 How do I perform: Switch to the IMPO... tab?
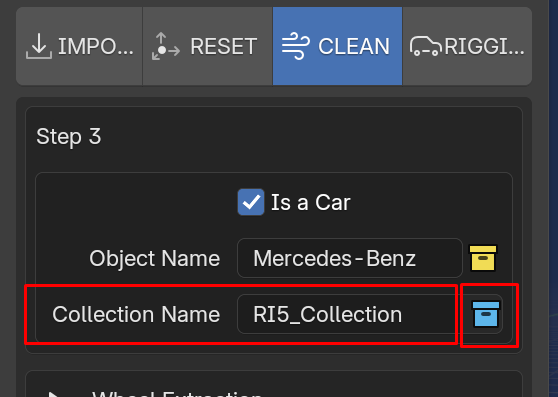[x=79, y=46]
